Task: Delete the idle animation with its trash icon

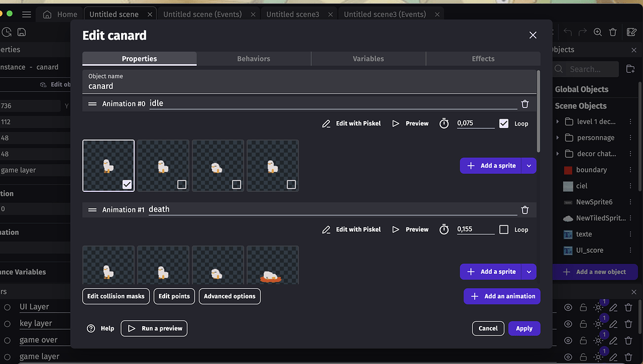Action: pyautogui.click(x=525, y=104)
